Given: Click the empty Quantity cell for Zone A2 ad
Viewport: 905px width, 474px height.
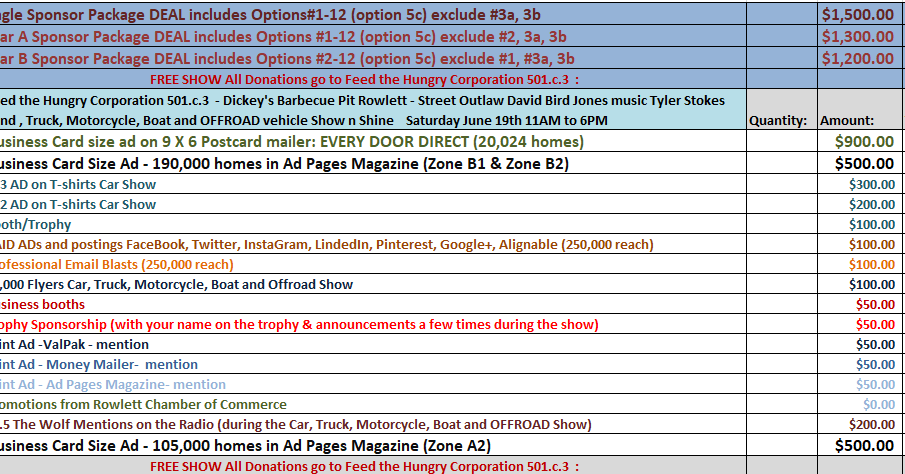Looking at the screenshot, I should tap(777, 446).
